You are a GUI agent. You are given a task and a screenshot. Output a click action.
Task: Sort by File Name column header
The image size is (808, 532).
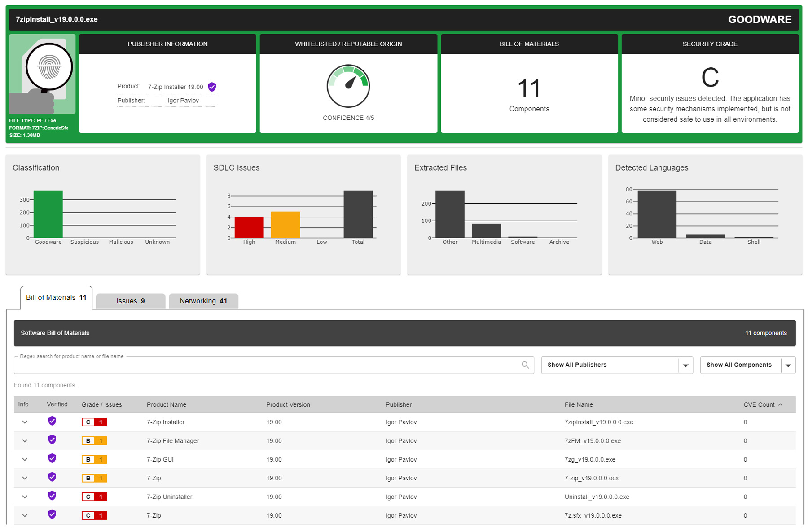tap(579, 405)
